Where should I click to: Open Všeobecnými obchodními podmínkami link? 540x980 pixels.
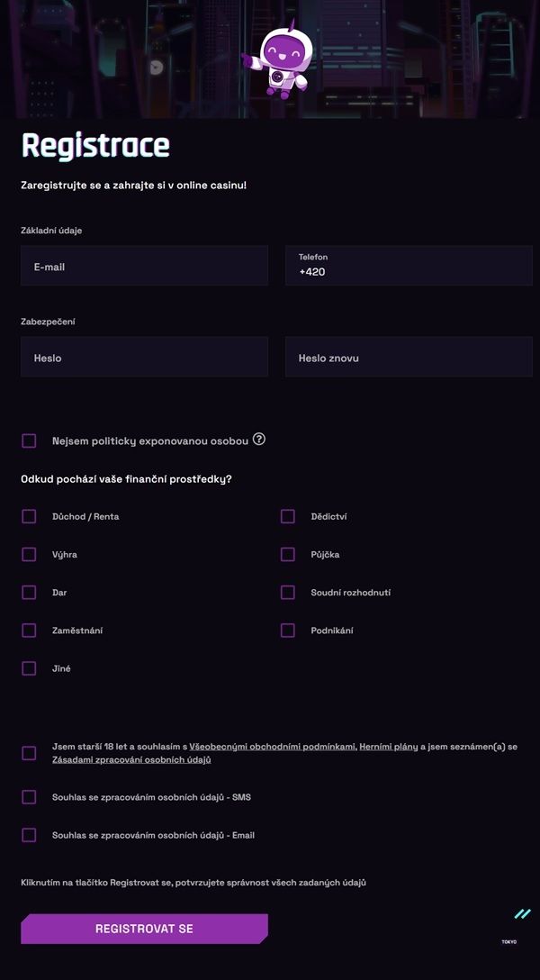[x=272, y=747]
